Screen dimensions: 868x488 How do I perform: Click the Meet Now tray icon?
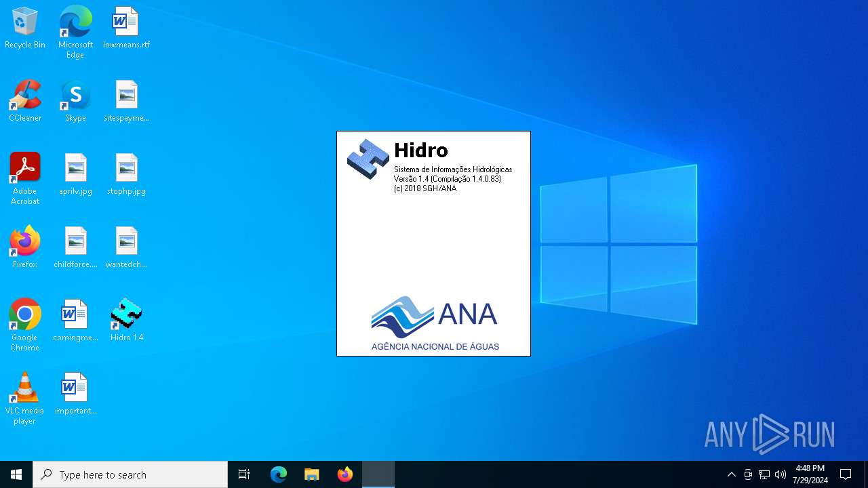point(748,474)
